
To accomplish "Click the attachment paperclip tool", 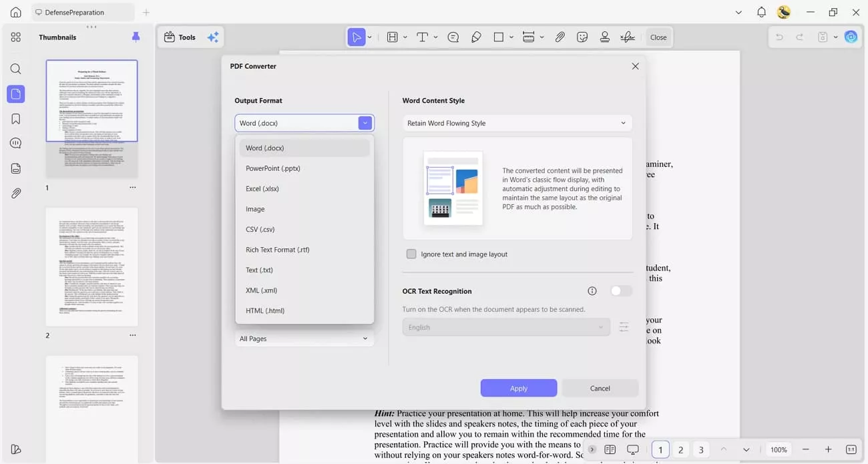I will (x=560, y=37).
